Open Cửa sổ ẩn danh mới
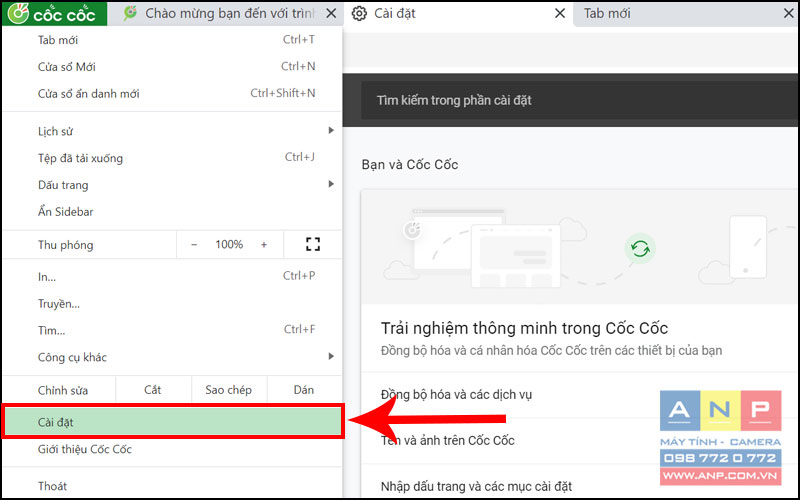The height and width of the screenshot is (500, 800). [x=172, y=93]
